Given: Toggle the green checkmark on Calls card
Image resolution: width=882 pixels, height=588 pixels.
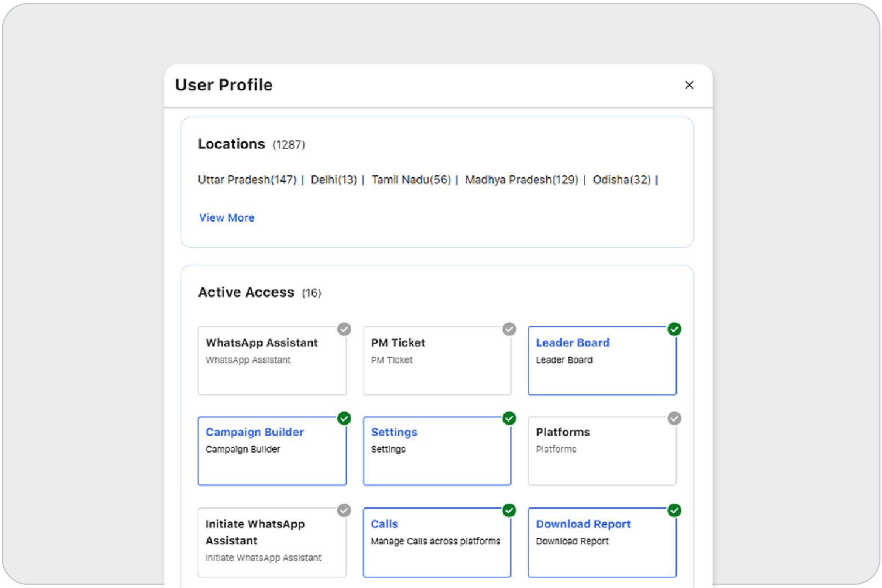Looking at the screenshot, I should (509, 510).
